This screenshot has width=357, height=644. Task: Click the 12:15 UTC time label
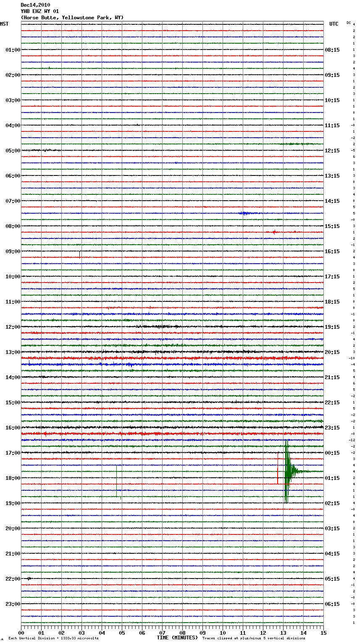[332, 151]
